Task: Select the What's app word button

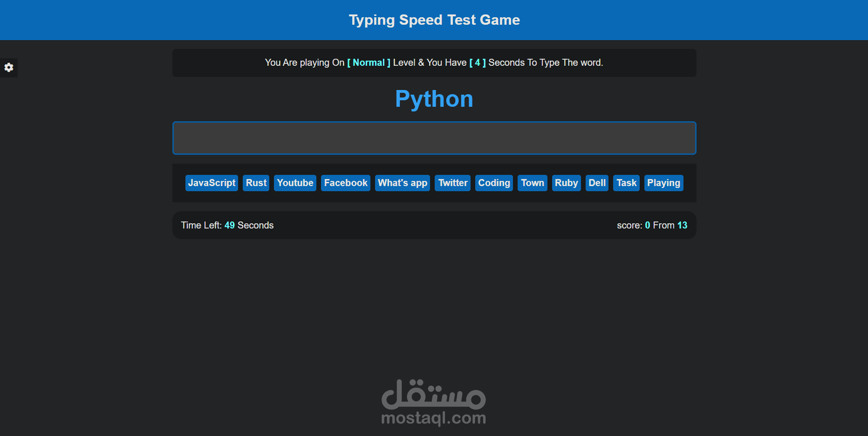Action: coord(402,183)
